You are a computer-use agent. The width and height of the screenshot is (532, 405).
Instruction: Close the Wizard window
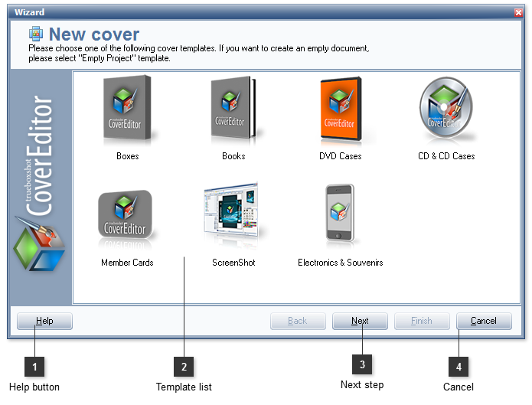click(518, 12)
